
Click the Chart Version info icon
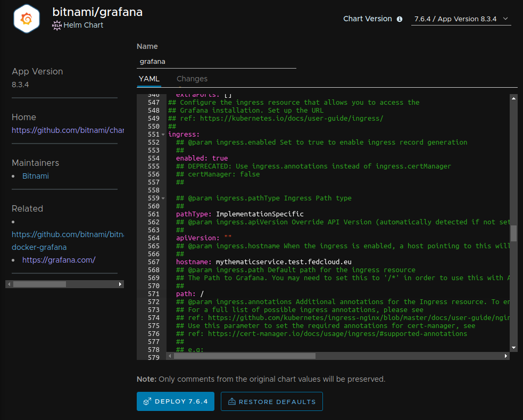click(399, 19)
